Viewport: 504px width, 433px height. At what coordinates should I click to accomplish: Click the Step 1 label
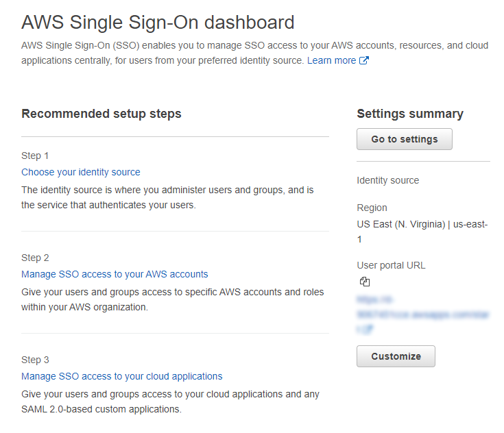[x=35, y=156]
